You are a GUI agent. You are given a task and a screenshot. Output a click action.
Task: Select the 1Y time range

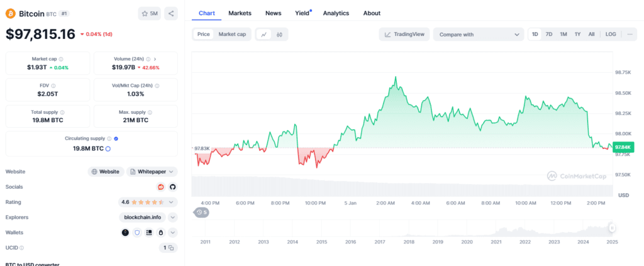(x=577, y=35)
